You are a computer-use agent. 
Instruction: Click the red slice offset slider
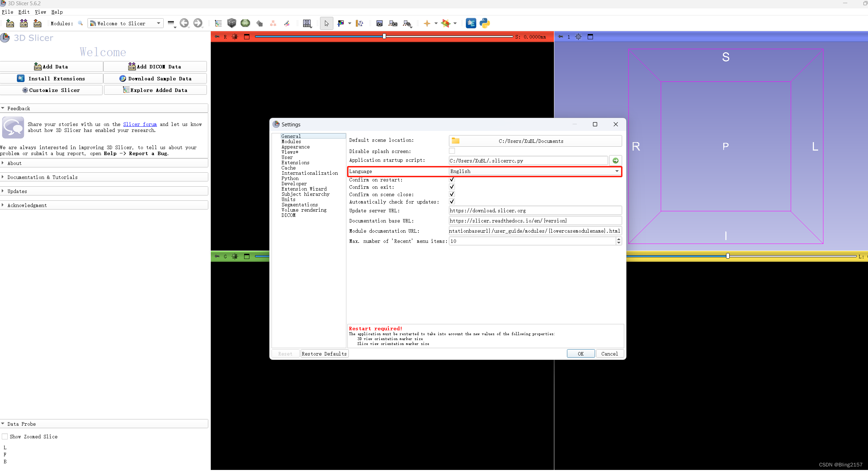(384, 37)
